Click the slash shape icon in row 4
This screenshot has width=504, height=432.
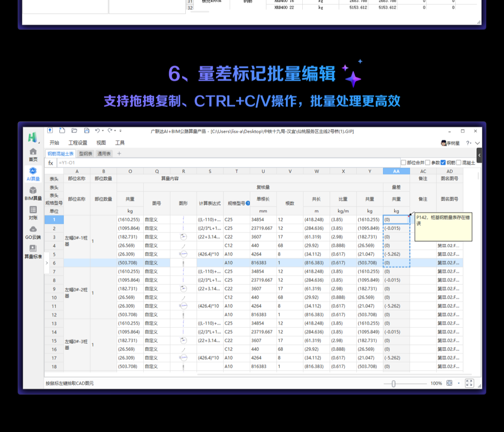(x=183, y=246)
